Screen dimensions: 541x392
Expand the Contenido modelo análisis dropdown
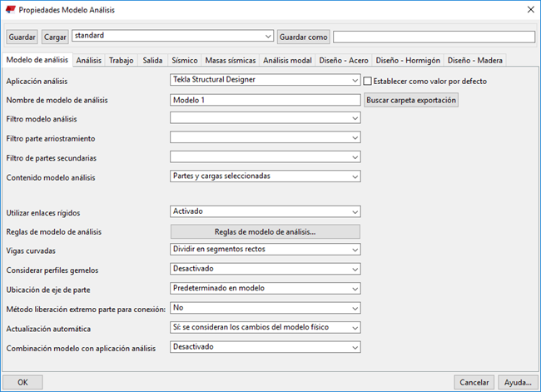(x=265, y=176)
